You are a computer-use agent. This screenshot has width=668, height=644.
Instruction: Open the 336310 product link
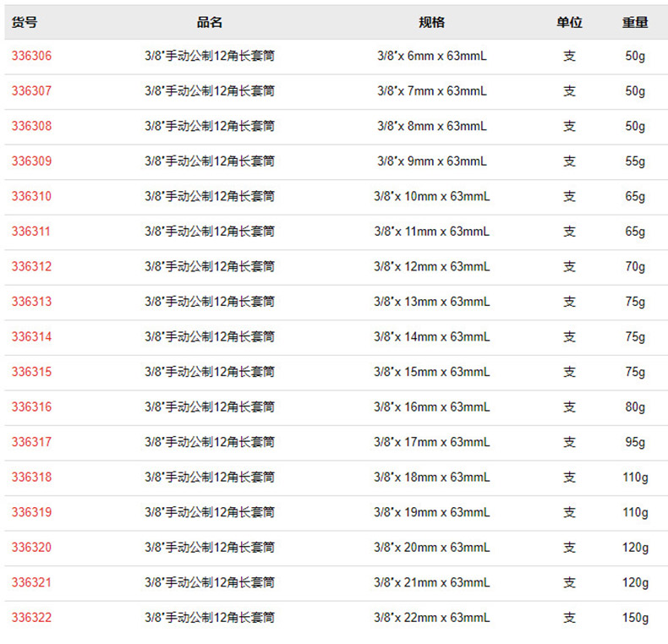pos(31,197)
